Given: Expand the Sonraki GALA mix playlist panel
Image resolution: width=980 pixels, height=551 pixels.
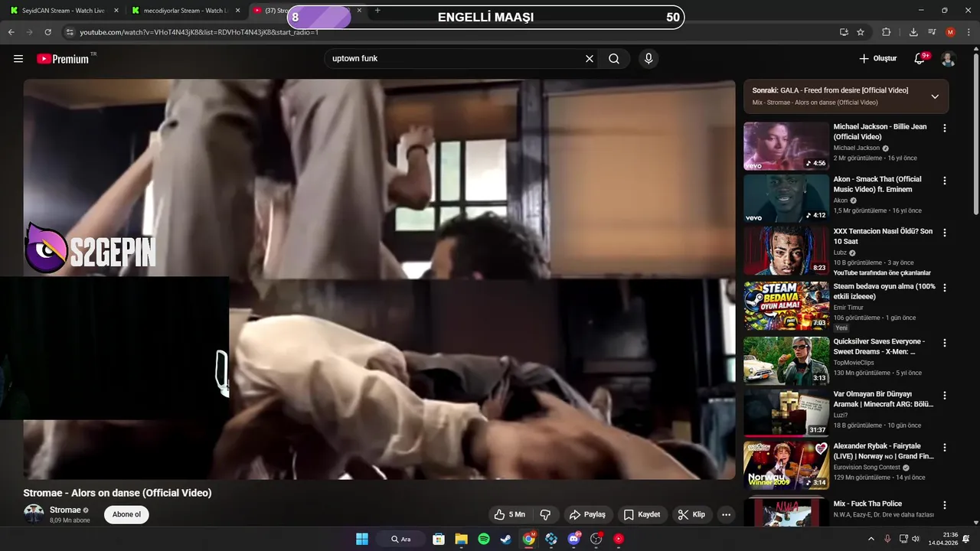Looking at the screenshot, I should pos(935,96).
